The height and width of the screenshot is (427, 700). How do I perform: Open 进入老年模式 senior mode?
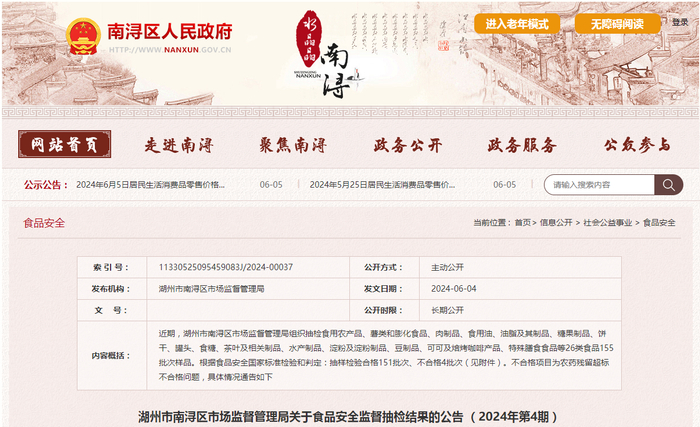point(517,24)
